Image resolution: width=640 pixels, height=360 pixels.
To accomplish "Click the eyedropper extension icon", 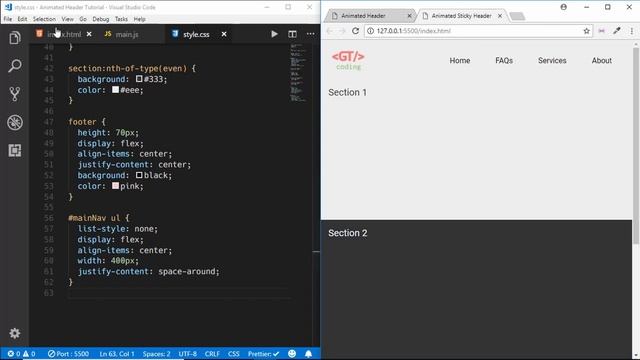I will tap(616, 31).
